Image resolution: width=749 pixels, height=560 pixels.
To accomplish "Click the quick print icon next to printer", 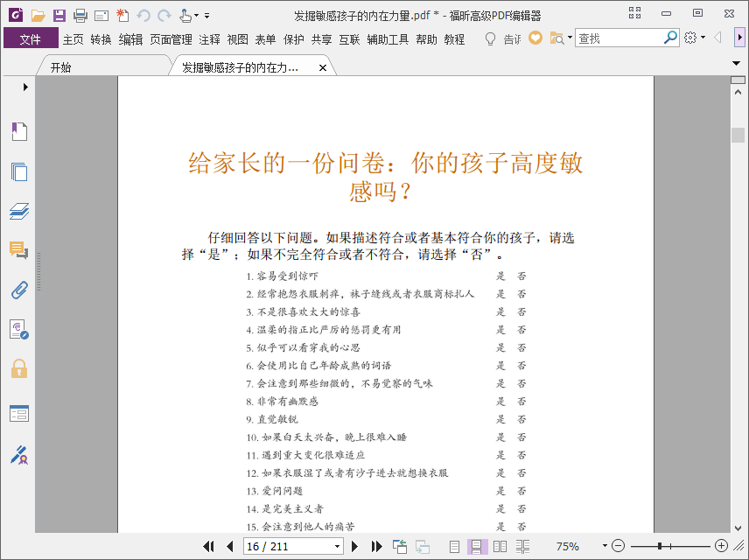I will click(x=101, y=17).
